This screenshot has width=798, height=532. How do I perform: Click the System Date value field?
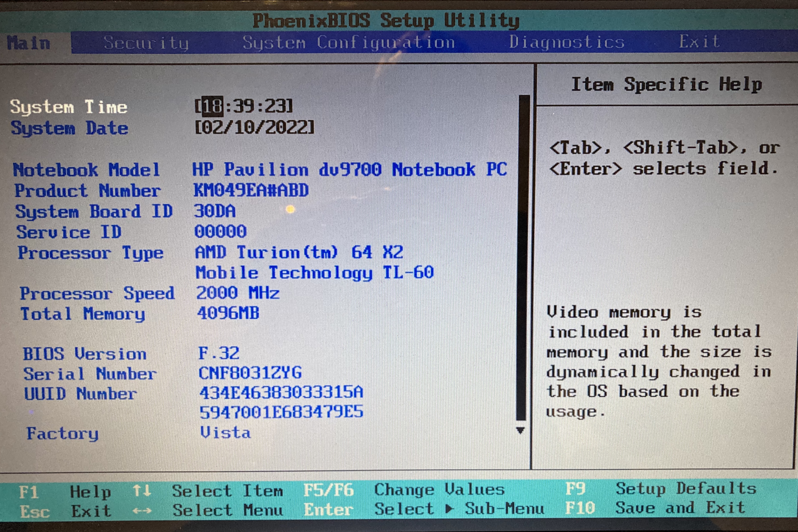tap(254, 128)
